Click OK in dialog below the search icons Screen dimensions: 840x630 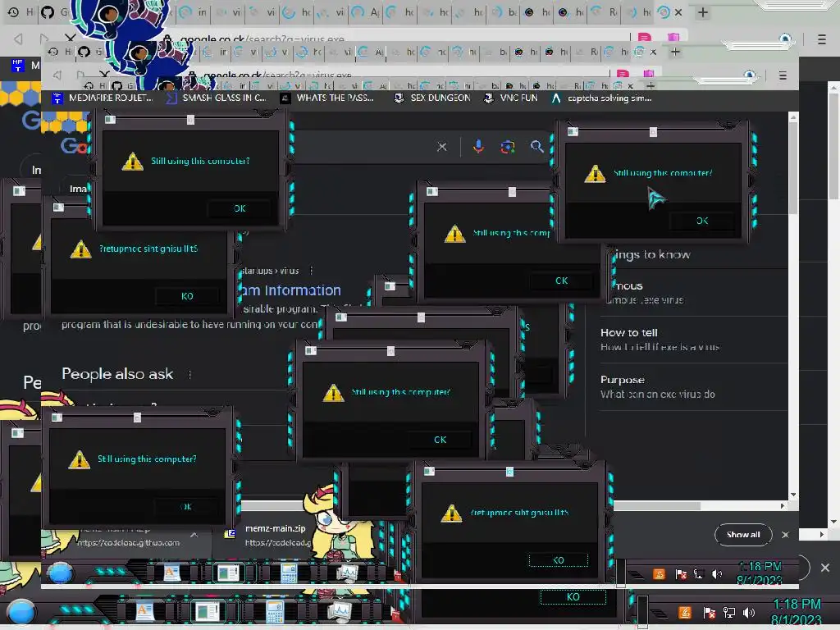[x=561, y=281]
